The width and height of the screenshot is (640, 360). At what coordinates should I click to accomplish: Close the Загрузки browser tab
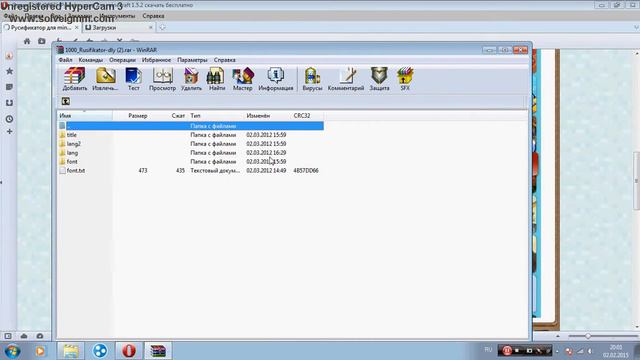(151, 27)
